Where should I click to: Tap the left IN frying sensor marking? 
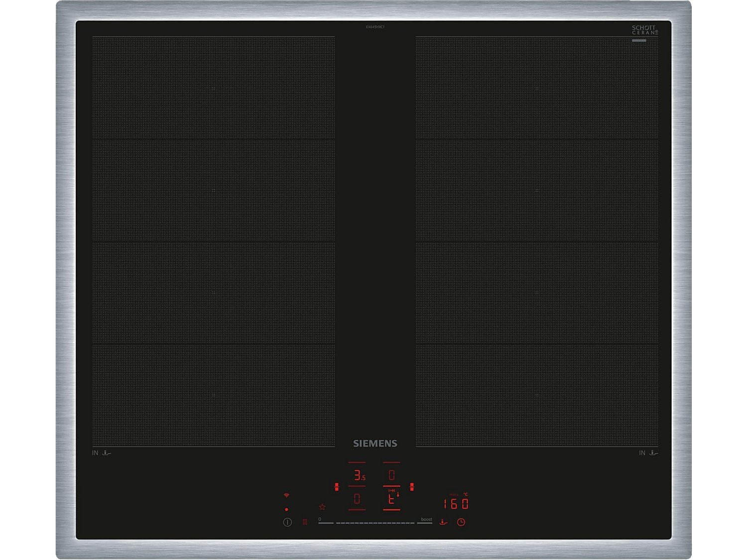click(x=102, y=453)
